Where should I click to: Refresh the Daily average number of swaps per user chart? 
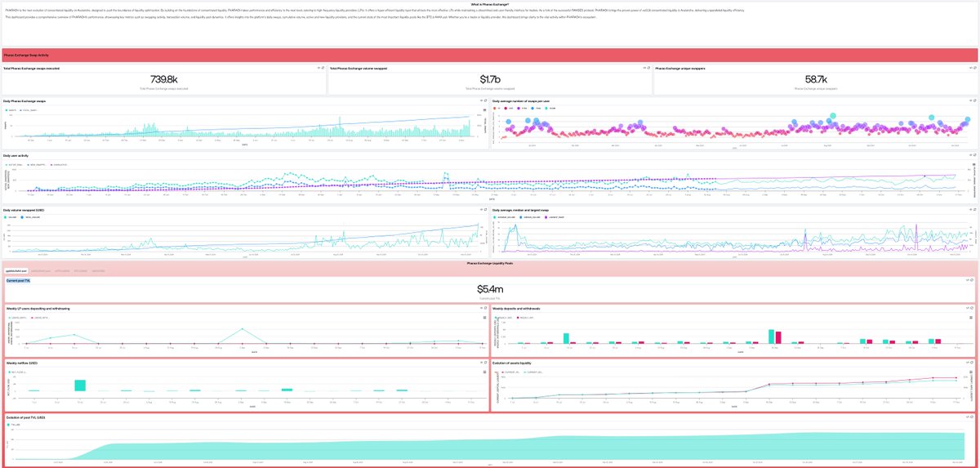coord(974,100)
